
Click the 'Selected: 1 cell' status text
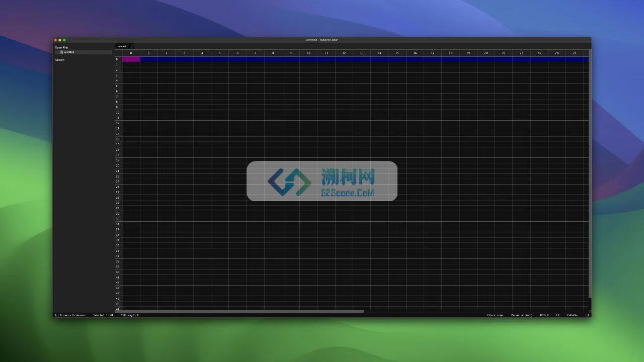103,315
